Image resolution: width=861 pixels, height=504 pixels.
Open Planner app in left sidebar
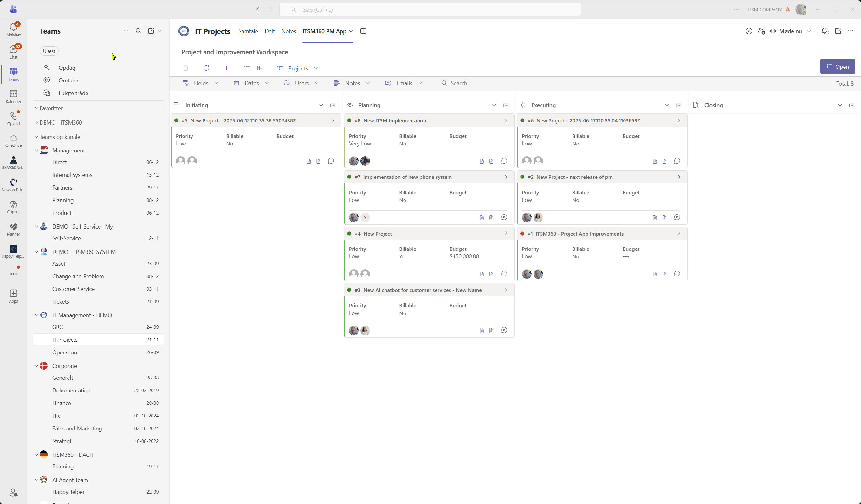pyautogui.click(x=13, y=229)
